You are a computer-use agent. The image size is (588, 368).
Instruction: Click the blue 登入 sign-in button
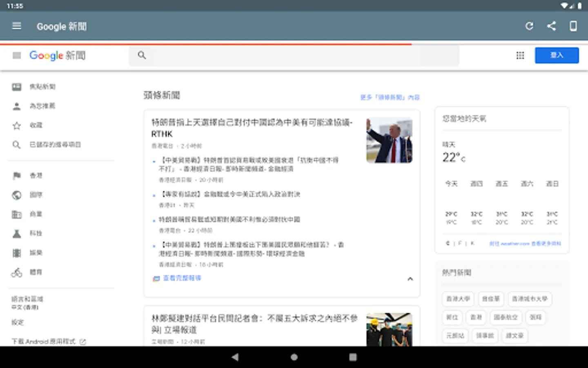coord(557,55)
